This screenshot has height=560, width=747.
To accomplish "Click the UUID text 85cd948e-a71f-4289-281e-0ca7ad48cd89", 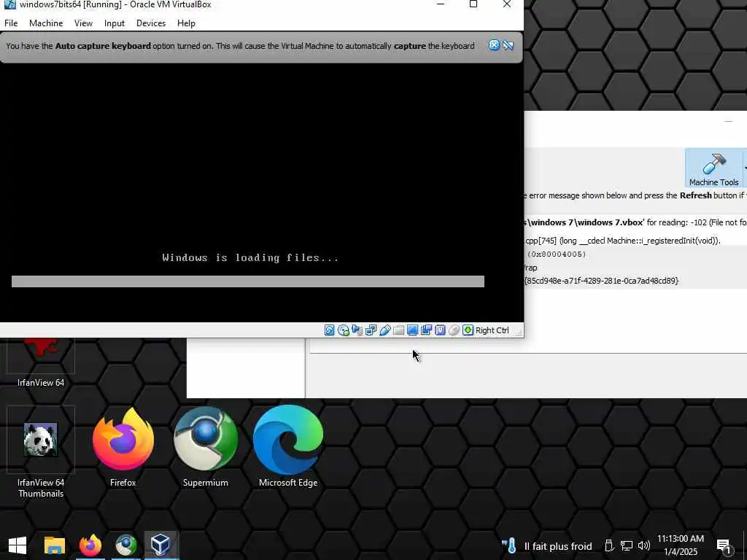I will tap(601, 281).
